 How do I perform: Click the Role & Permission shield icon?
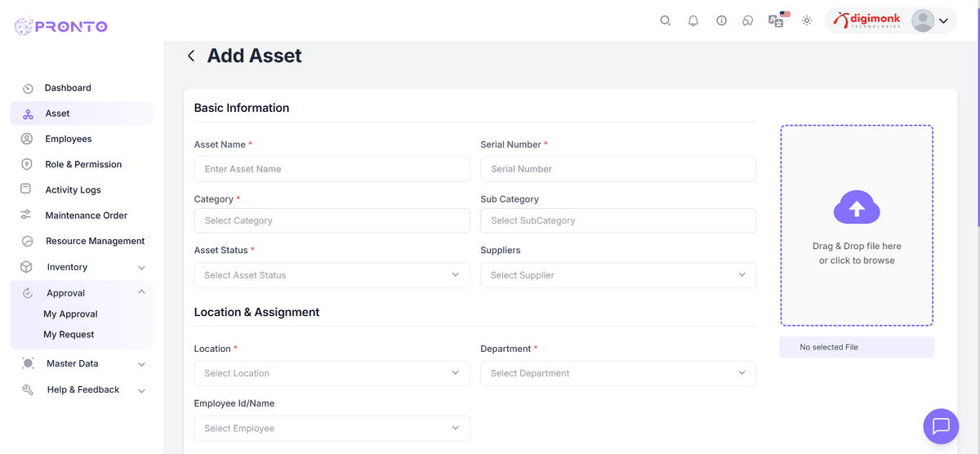pyautogui.click(x=27, y=164)
